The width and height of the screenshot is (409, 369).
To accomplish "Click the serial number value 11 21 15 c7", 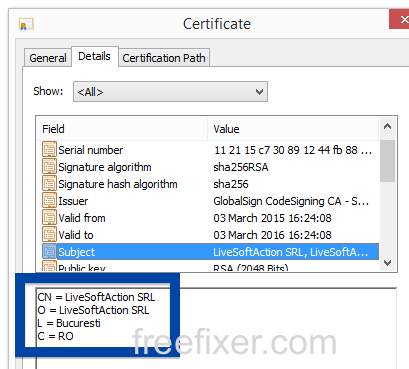I will [x=293, y=150].
